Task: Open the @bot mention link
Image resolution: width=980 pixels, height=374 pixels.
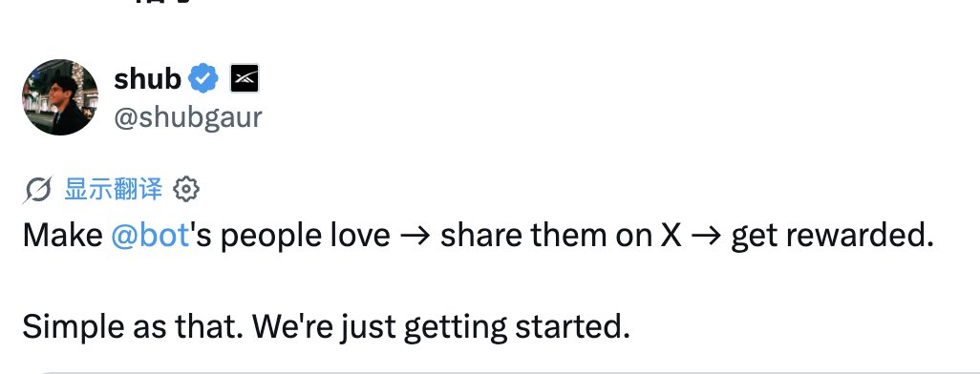Action: 150,236
